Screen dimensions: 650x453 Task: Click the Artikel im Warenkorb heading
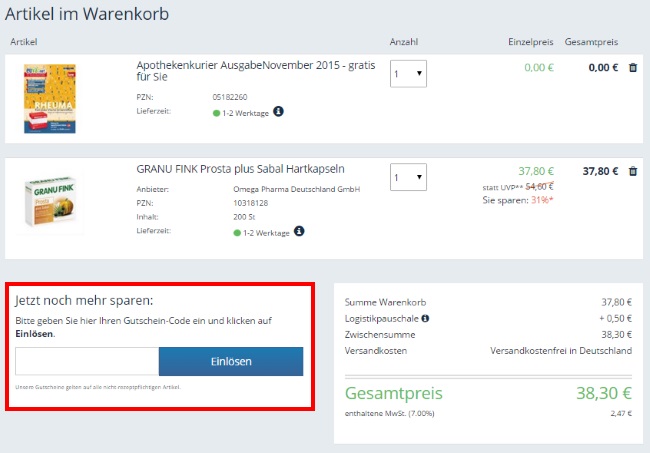point(87,14)
